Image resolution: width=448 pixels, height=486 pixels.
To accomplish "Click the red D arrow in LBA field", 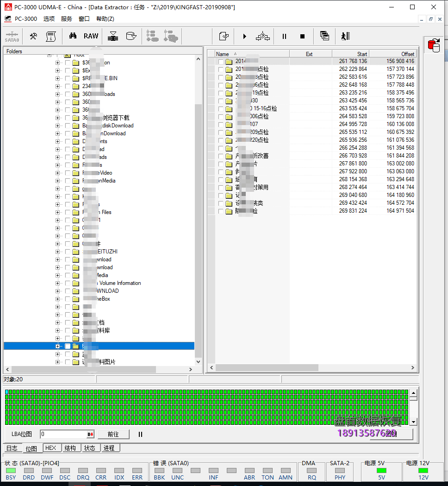I will pyautogui.click(x=90, y=434).
